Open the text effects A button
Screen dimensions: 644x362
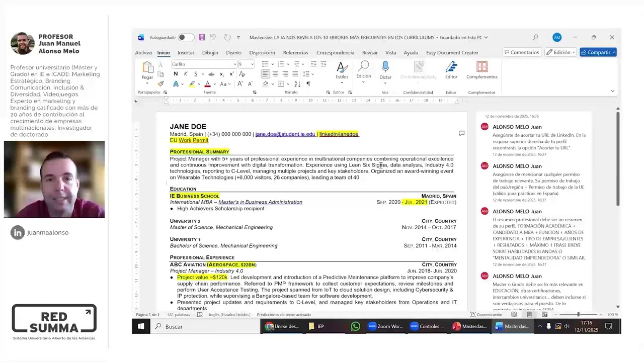pyautogui.click(x=176, y=84)
